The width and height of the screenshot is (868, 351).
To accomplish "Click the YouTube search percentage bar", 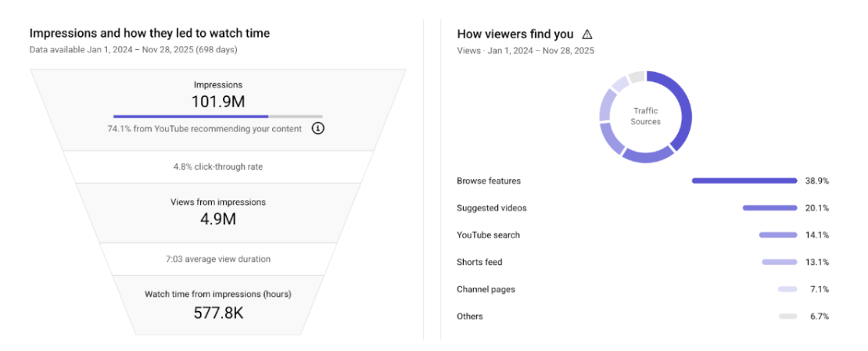I will click(777, 235).
